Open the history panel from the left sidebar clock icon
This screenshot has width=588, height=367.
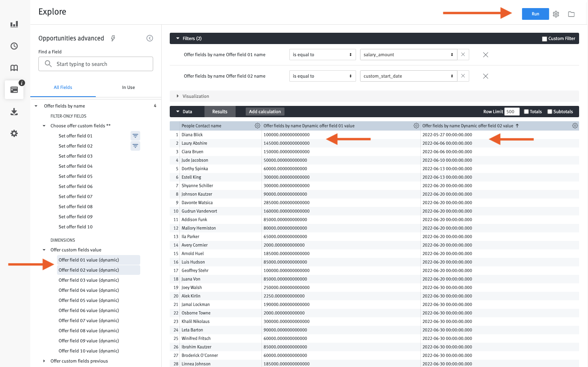[x=14, y=46]
